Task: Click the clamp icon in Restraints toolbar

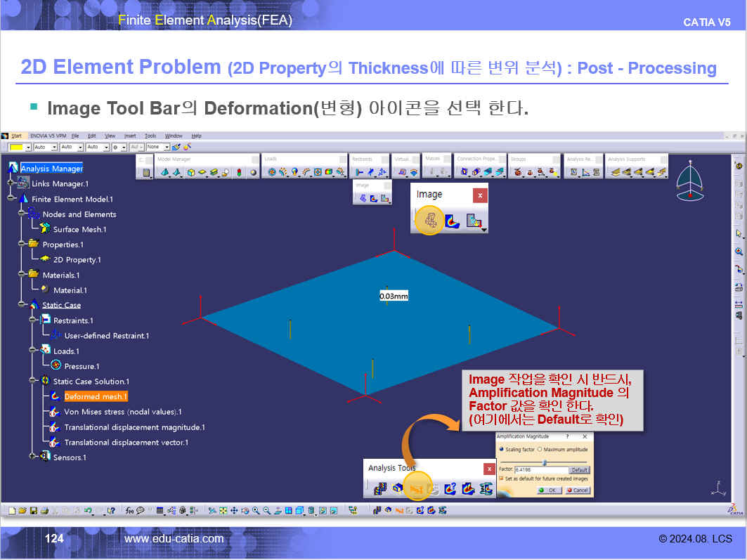Action: [360, 171]
